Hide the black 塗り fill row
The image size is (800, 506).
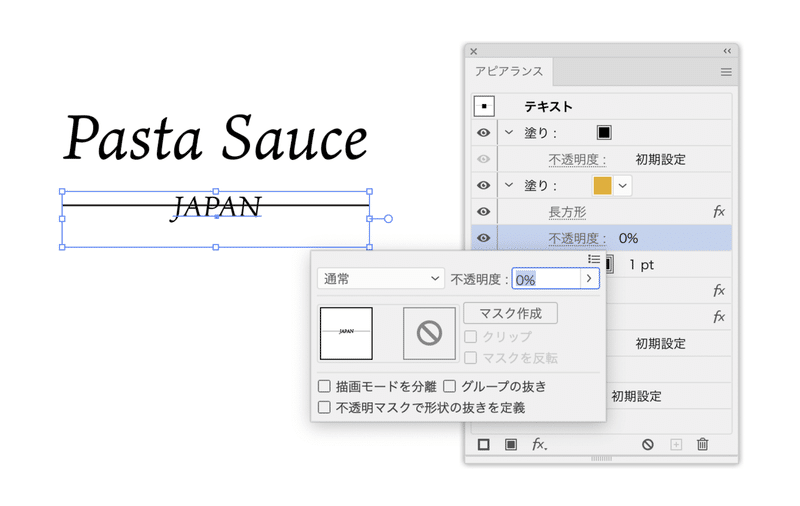pos(483,133)
